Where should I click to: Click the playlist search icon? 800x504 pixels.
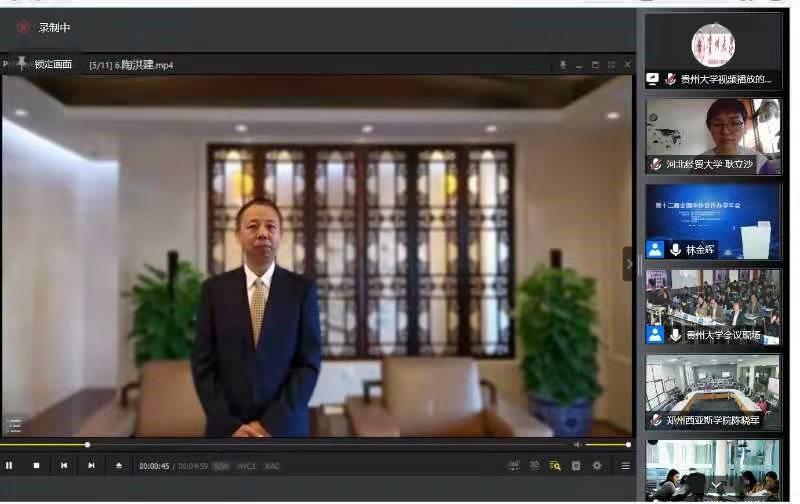pos(555,465)
